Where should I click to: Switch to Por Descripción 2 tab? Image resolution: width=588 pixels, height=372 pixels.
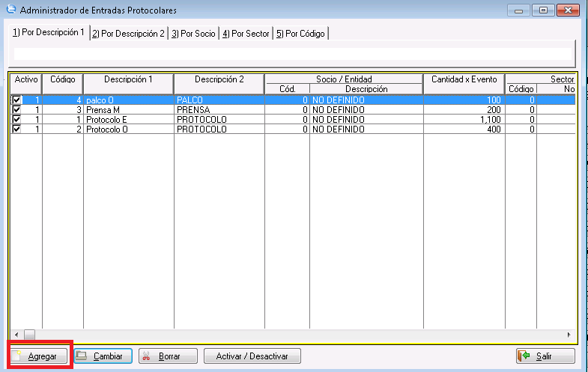coord(128,34)
